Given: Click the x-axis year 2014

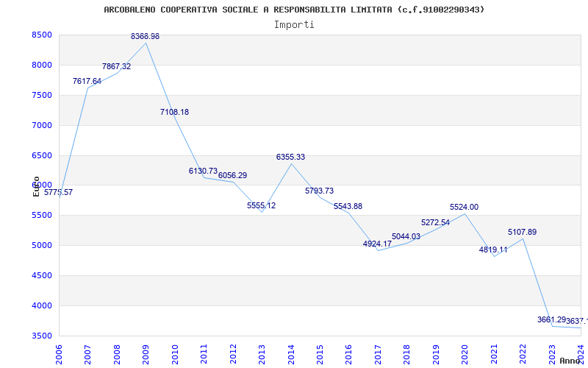Looking at the screenshot, I should tap(291, 354).
